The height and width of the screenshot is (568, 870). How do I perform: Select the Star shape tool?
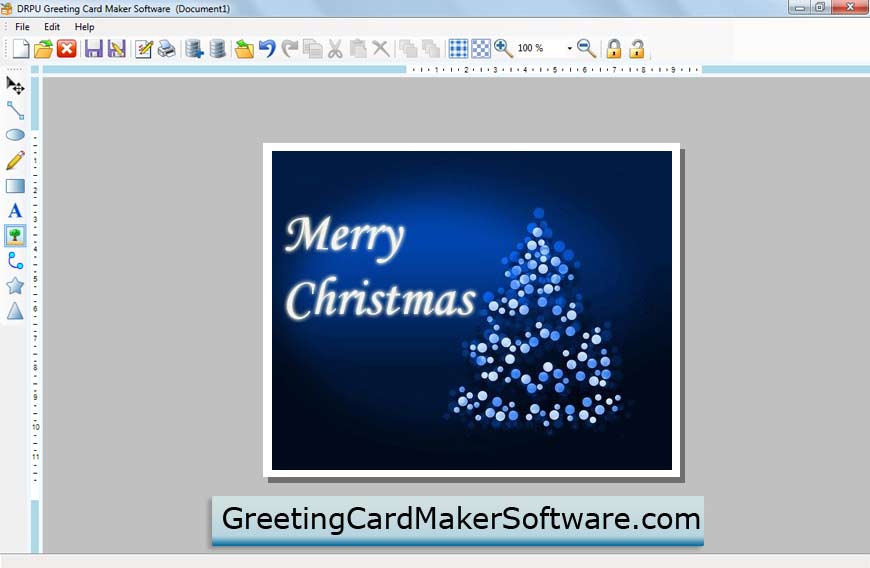pos(15,286)
